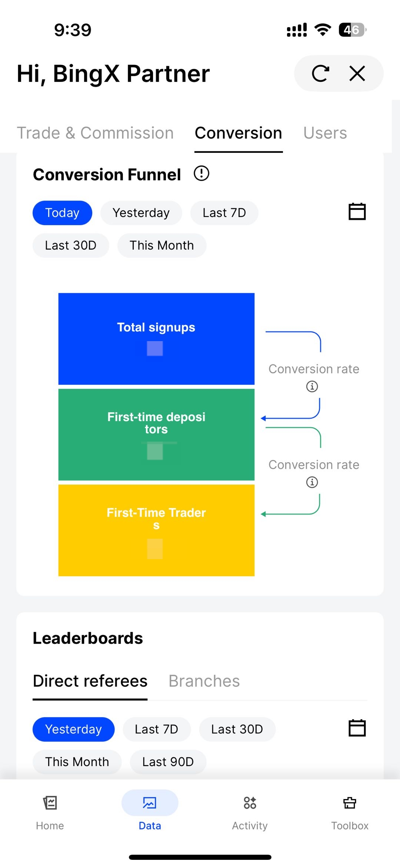The image size is (400, 868).
Task: Tap info icon under depositor conversion rate
Action: (312, 482)
